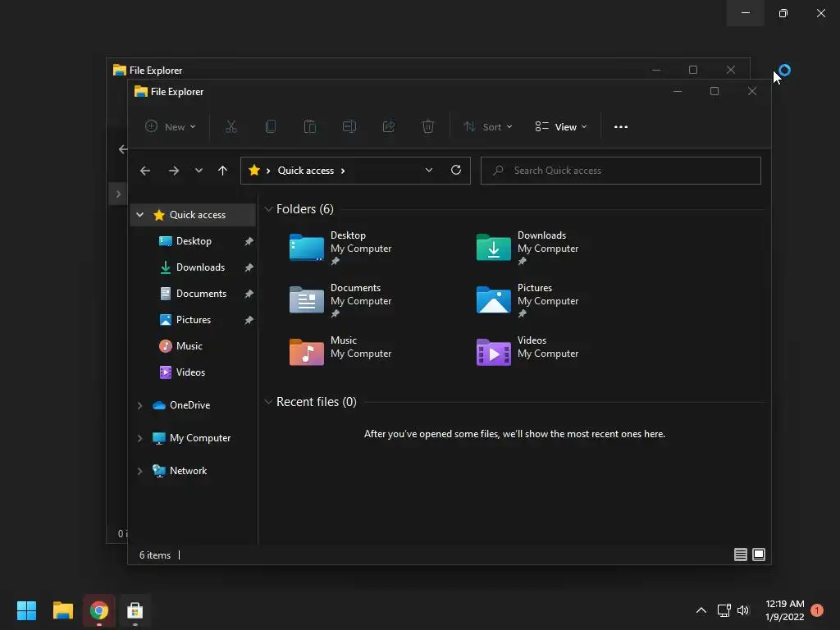The image size is (840, 630).
Task: Collapse the Folders (6) group
Action: click(x=268, y=209)
